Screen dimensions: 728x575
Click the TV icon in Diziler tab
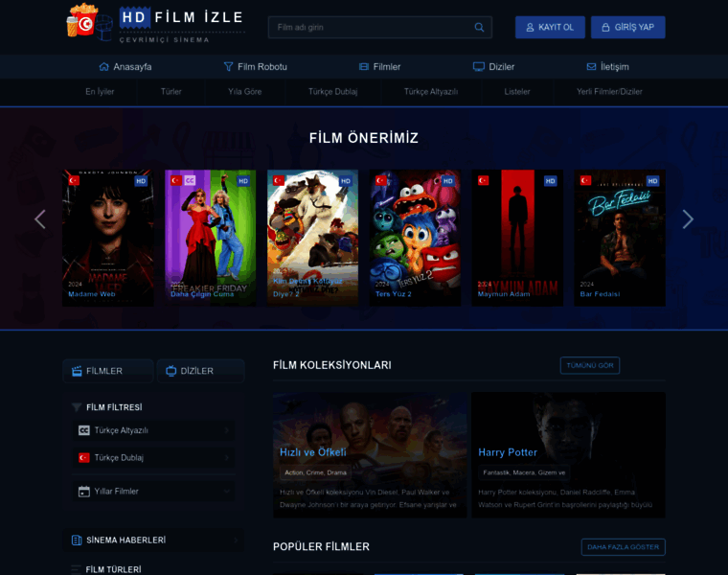click(x=171, y=371)
